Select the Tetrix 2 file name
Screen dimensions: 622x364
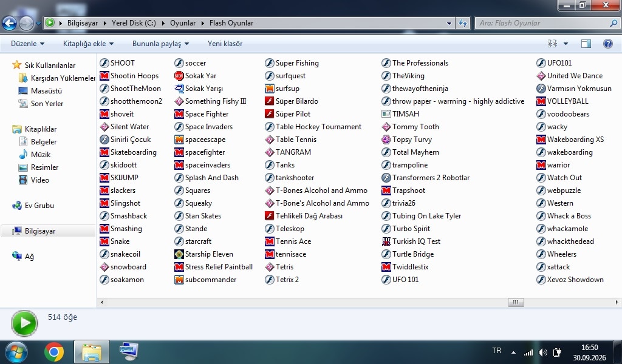tap(287, 280)
